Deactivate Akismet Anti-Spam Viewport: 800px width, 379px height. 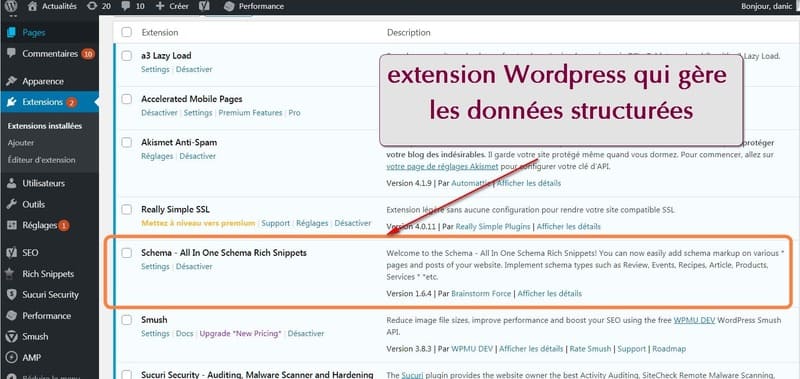pos(197,156)
